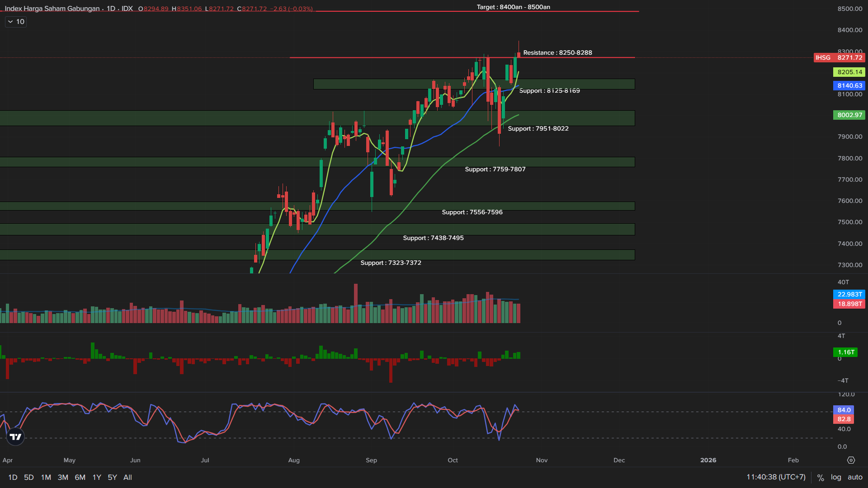Toggle auto scale mode
The image size is (868, 488).
(x=855, y=477)
